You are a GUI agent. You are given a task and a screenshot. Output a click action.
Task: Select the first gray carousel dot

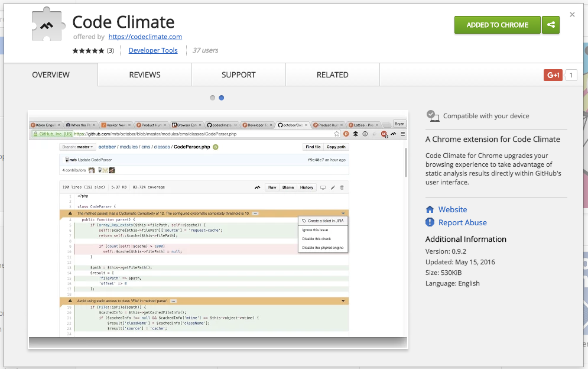213,98
